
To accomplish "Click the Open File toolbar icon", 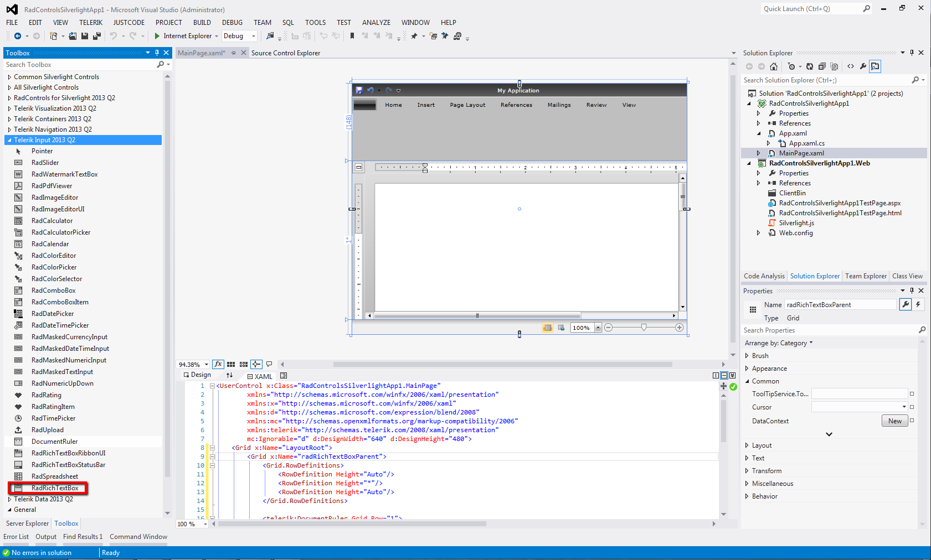I will click(73, 36).
